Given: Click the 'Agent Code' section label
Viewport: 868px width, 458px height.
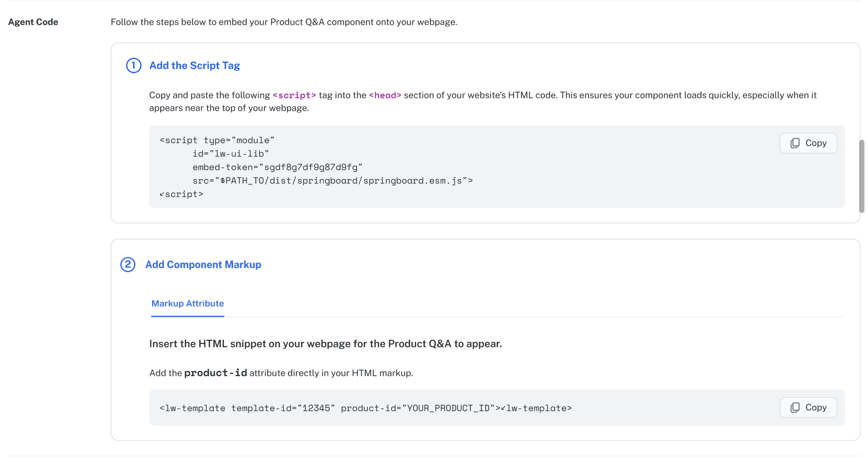Looking at the screenshot, I should [x=33, y=22].
